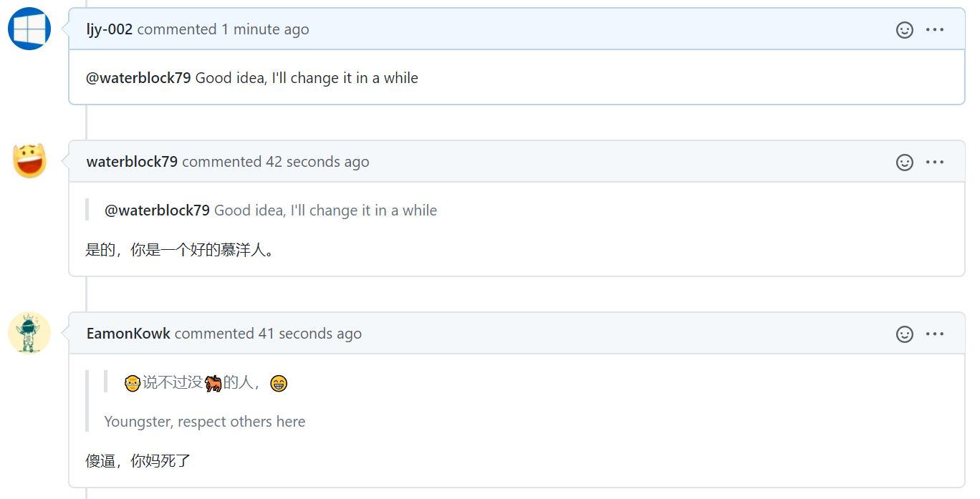This screenshot has width=980, height=499.
Task: Click the "1 minute ago" timestamp permalink
Action: 265,29
